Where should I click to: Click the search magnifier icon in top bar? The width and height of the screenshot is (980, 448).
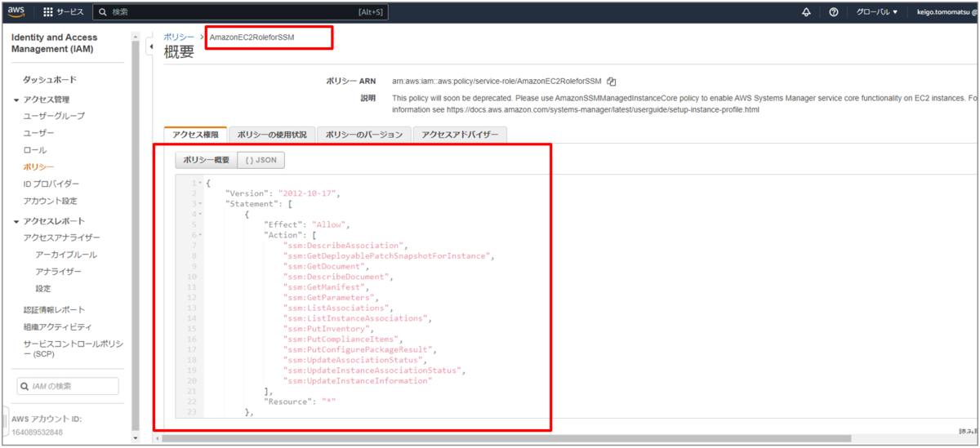point(101,12)
